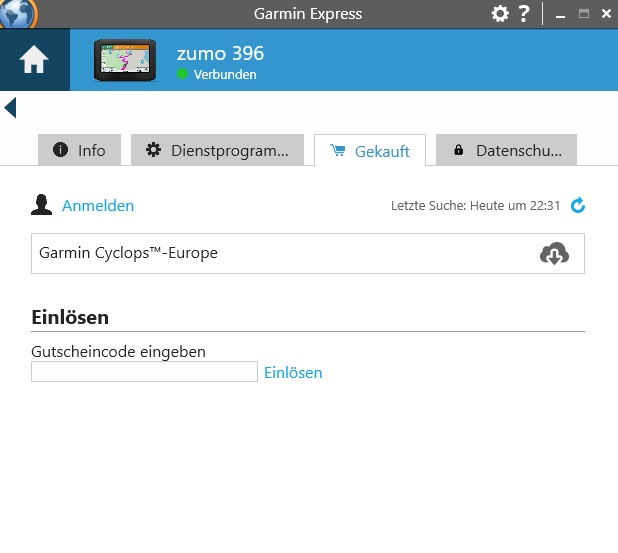Click the Anmelden sign-in link

coord(98,206)
